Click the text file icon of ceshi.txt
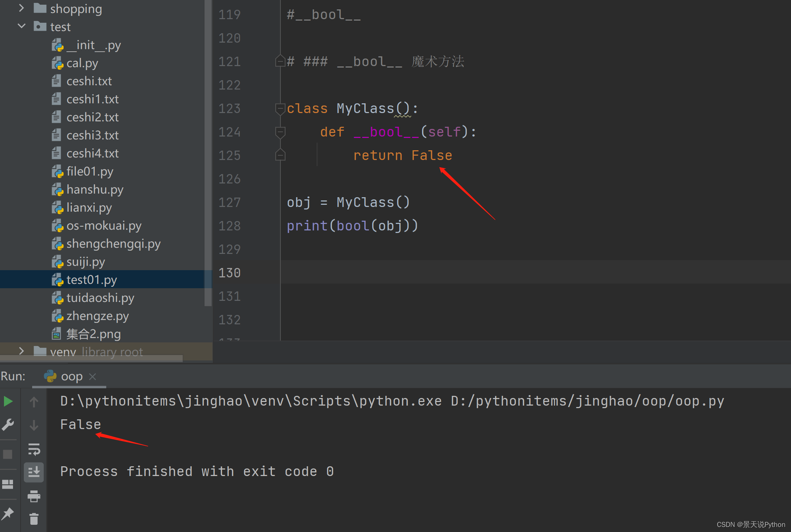 tap(56, 81)
